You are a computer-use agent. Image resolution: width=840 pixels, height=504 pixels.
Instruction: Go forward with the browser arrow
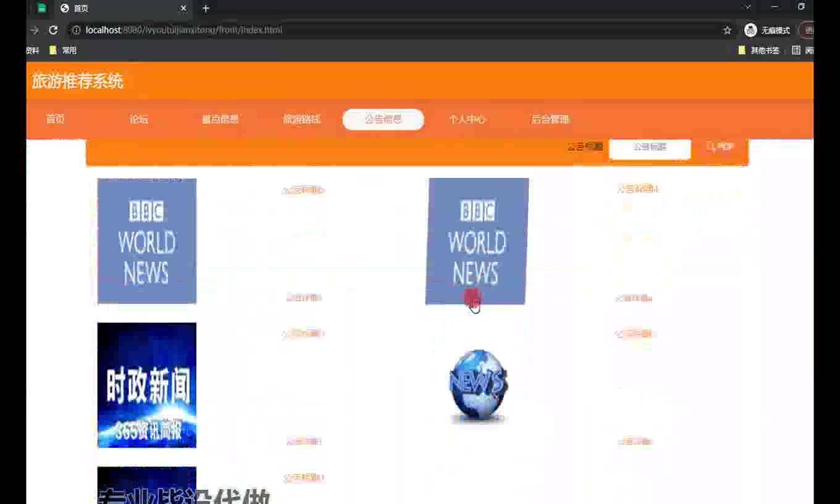tap(34, 30)
